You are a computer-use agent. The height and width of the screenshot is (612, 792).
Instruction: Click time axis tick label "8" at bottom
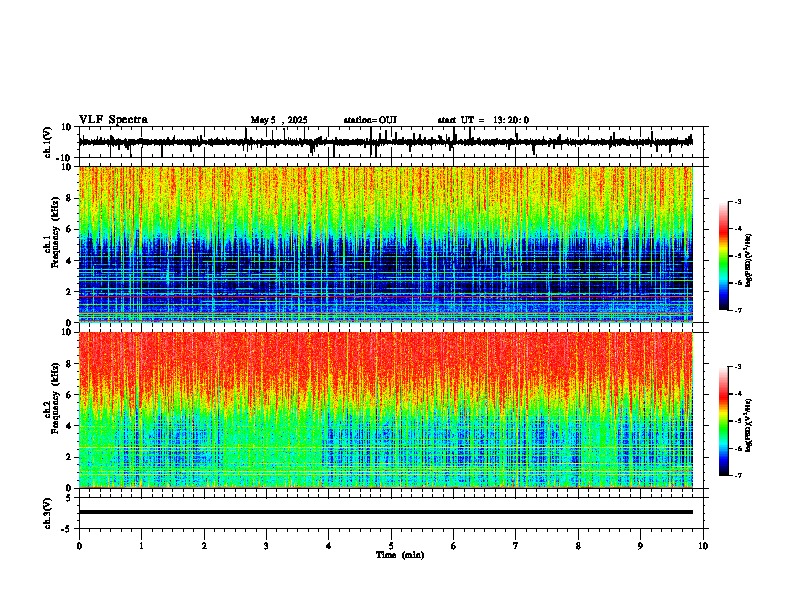click(x=578, y=546)
